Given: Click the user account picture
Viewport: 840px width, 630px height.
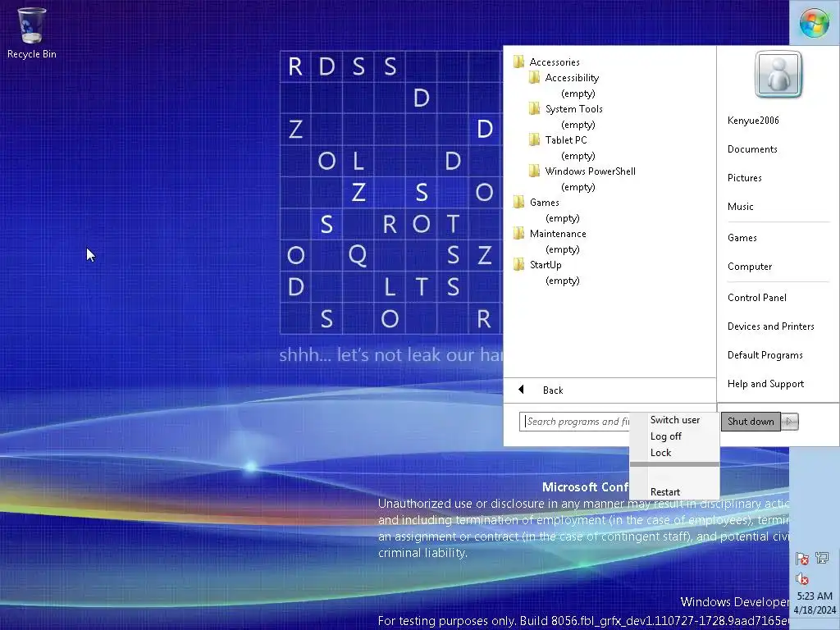Looking at the screenshot, I should 778,75.
